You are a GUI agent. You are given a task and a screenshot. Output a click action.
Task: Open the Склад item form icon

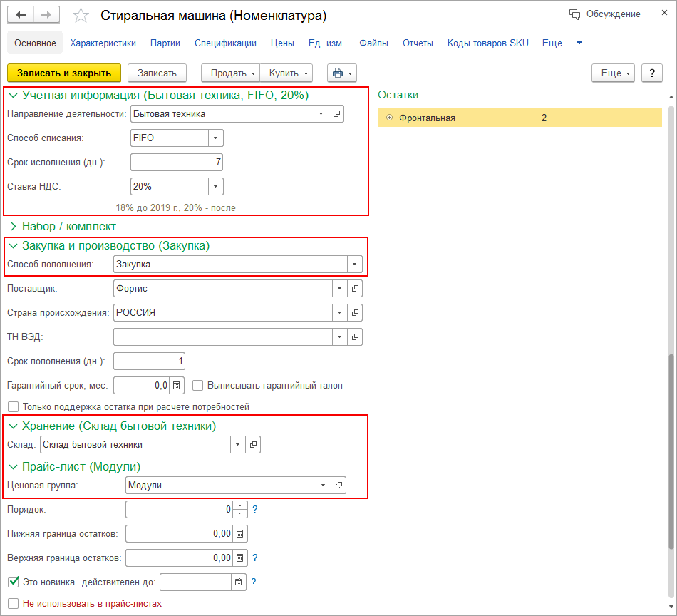(x=253, y=444)
